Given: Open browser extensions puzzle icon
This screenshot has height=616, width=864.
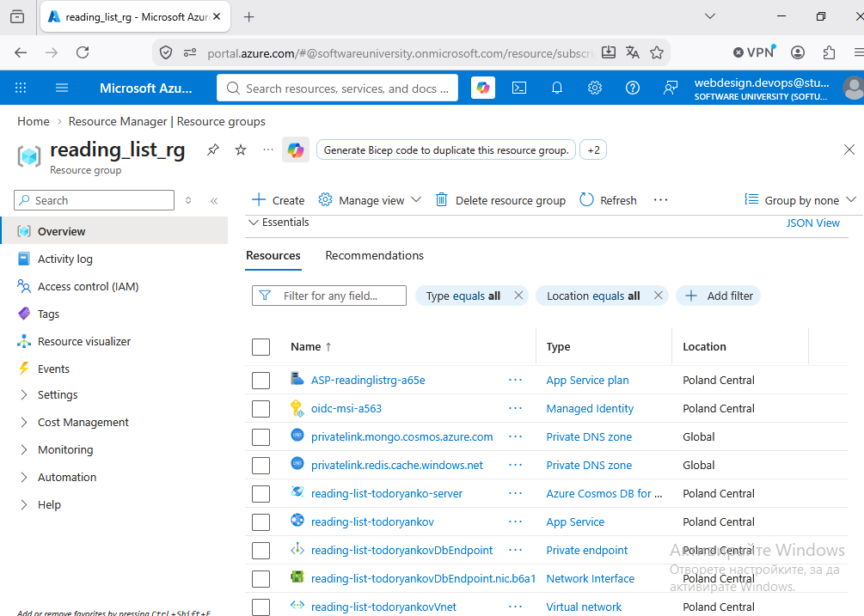Looking at the screenshot, I should point(829,53).
